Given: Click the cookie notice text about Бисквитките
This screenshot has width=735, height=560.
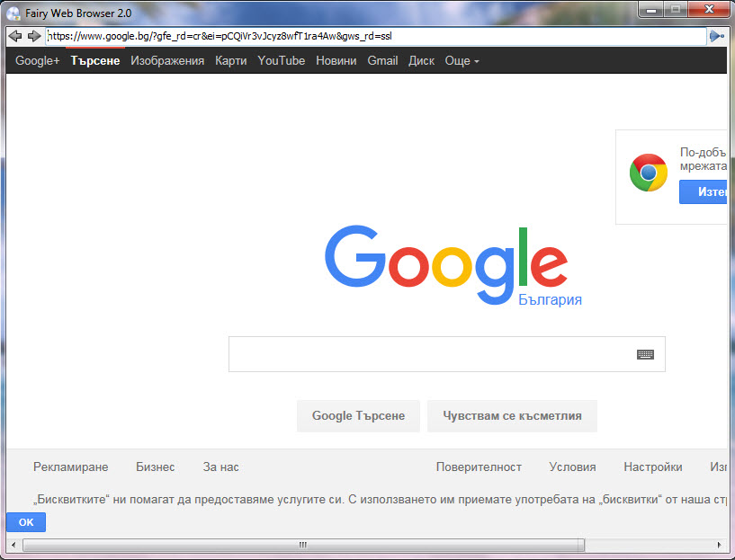Looking at the screenshot, I should (380, 500).
